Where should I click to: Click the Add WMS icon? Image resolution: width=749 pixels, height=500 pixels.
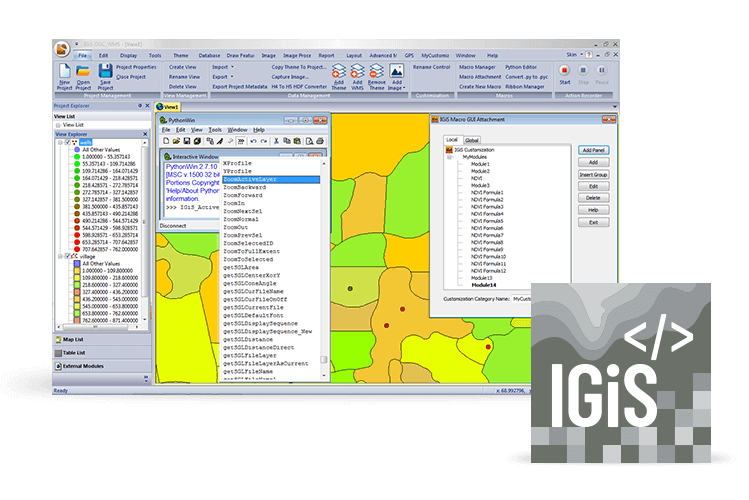click(357, 71)
